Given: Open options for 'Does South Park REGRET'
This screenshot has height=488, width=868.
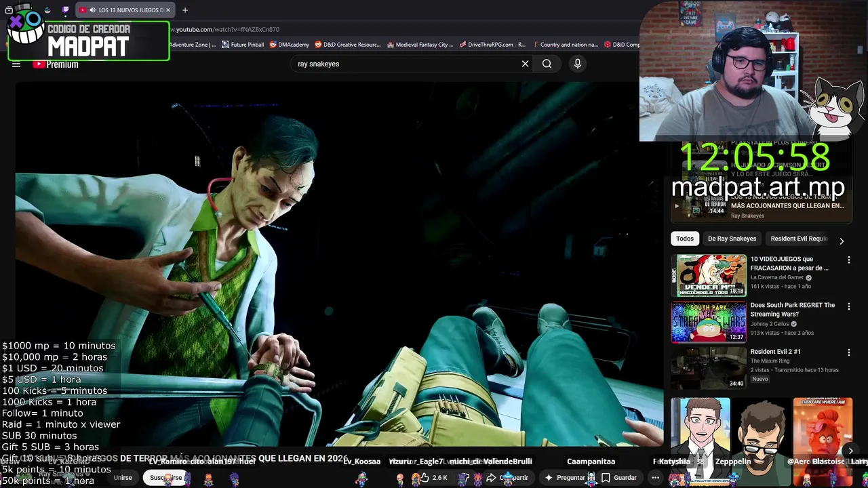Looking at the screenshot, I should (x=848, y=306).
